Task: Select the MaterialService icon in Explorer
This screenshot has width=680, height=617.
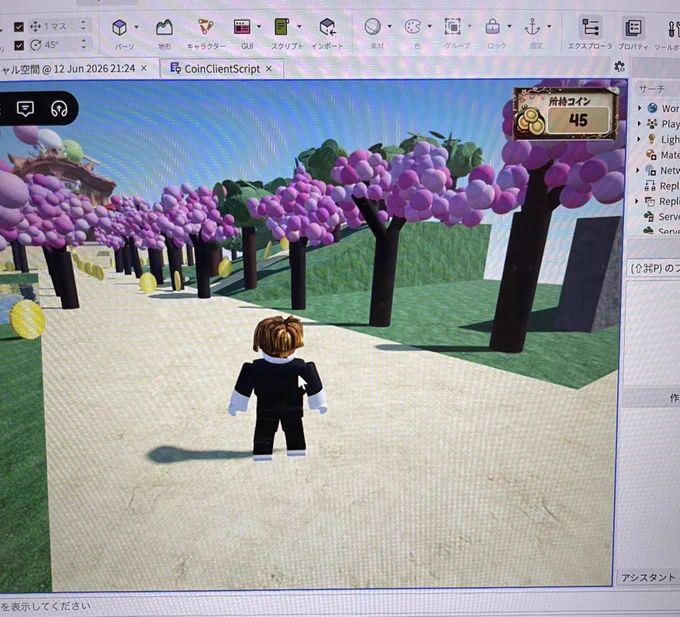Action: point(651,154)
